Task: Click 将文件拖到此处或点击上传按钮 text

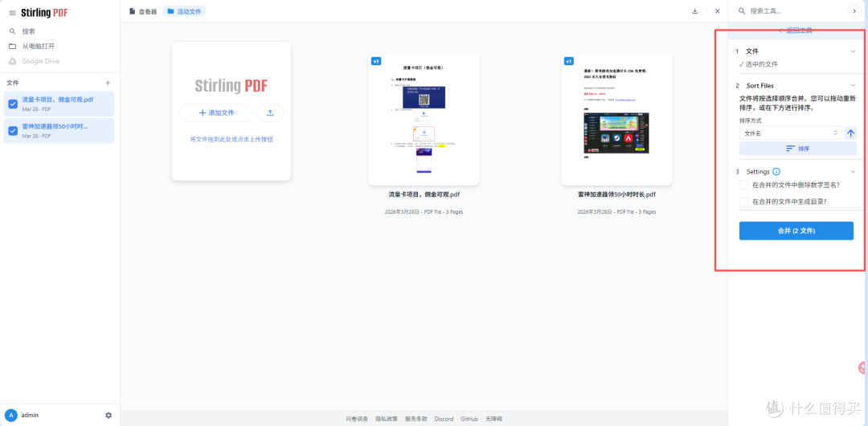Action: pyautogui.click(x=231, y=140)
